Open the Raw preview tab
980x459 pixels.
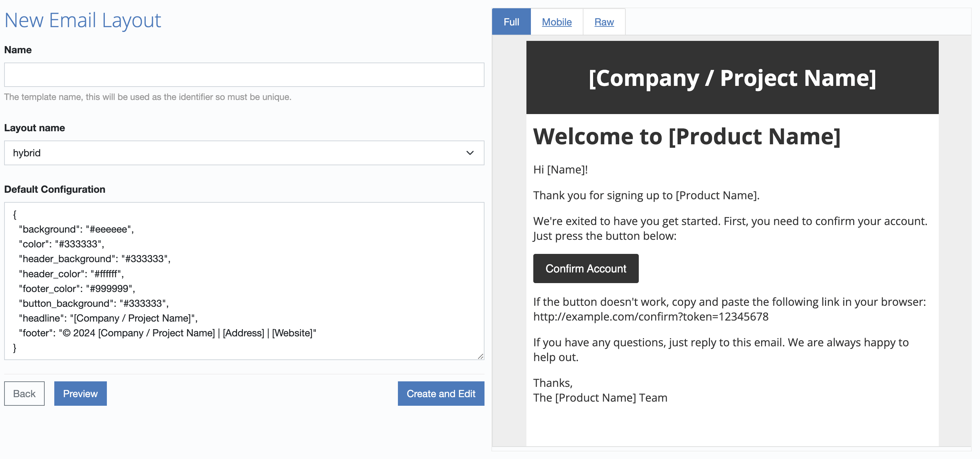pyautogui.click(x=604, y=22)
